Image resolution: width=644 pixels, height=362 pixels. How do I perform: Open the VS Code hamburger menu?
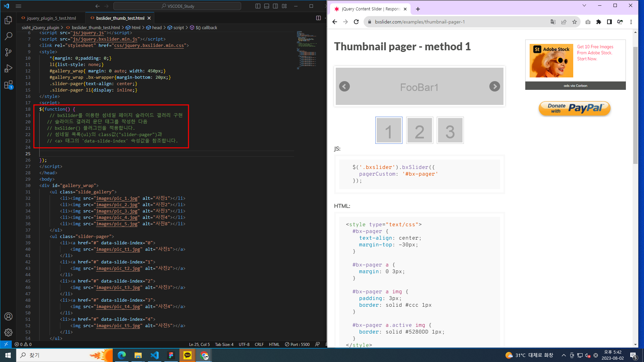coord(18,6)
